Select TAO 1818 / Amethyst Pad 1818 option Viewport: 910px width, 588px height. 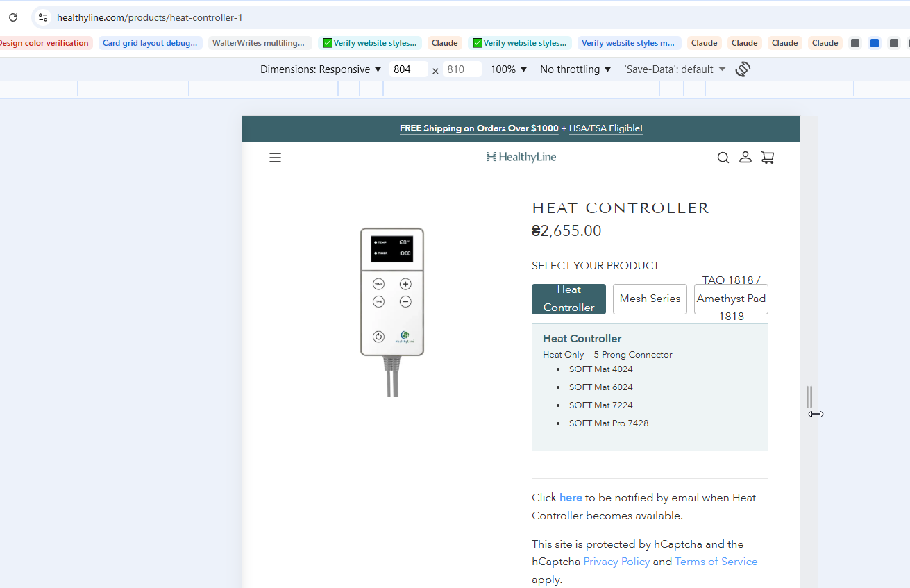point(731,299)
